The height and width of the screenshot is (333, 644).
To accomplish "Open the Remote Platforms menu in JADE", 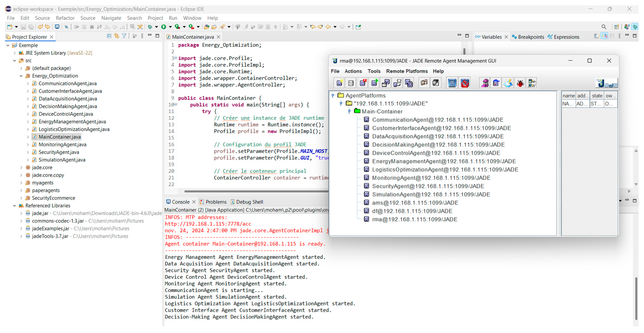I will (407, 71).
